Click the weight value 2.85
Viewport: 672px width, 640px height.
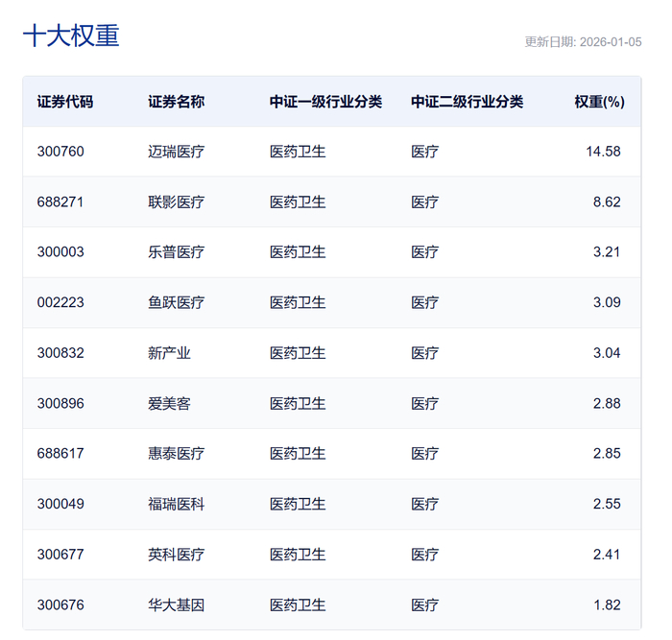pyautogui.click(x=607, y=453)
